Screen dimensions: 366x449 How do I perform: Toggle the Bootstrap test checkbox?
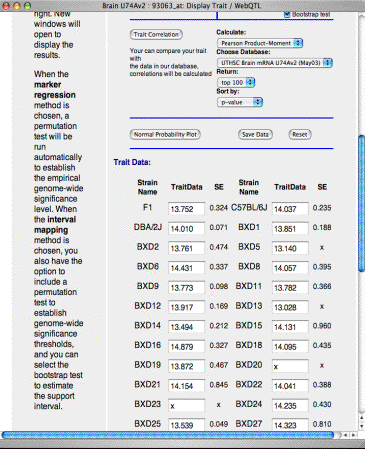coord(287,14)
